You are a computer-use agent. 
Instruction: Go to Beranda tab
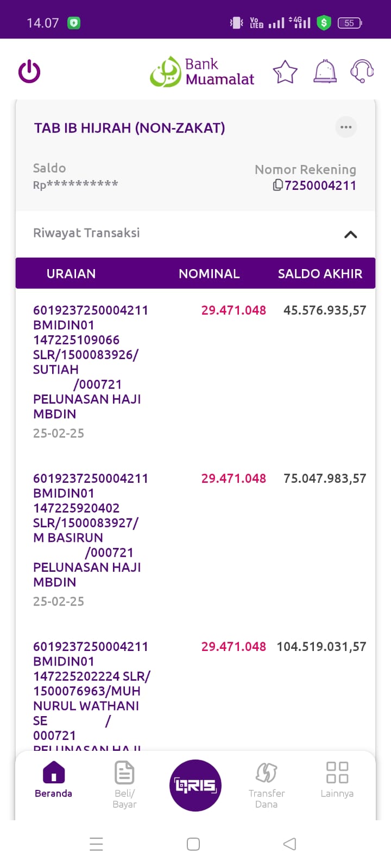click(x=53, y=780)
